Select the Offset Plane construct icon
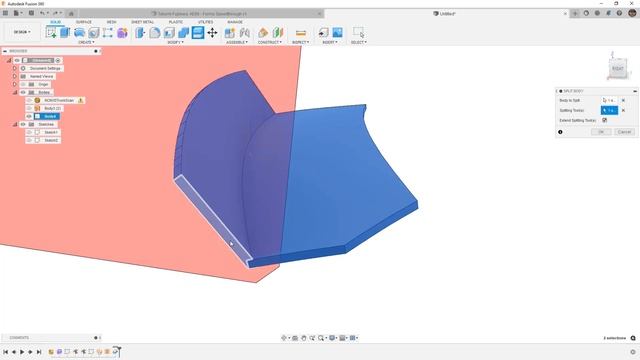Viewport: 640px width, 360px height. point(263,32)
